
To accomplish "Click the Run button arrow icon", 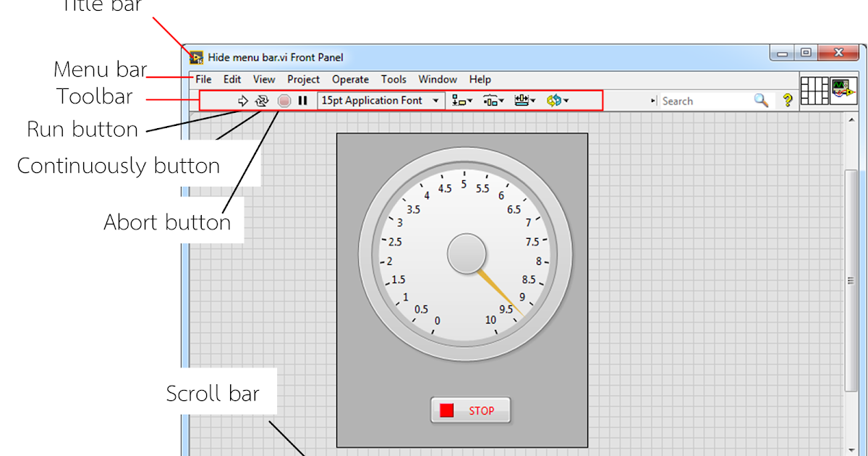I will pos(244,100).
